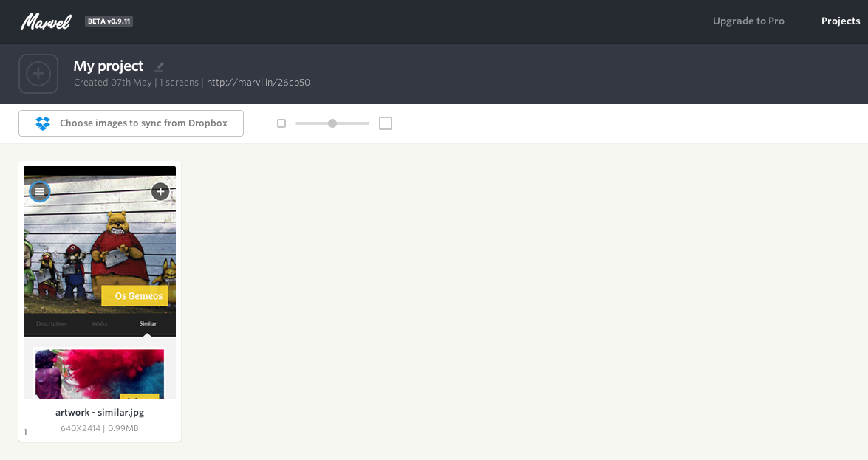The image size is (868, 460).
Task: Open the hamburger menu on the artwork thumbnail
Action: (x=40, y=192)
